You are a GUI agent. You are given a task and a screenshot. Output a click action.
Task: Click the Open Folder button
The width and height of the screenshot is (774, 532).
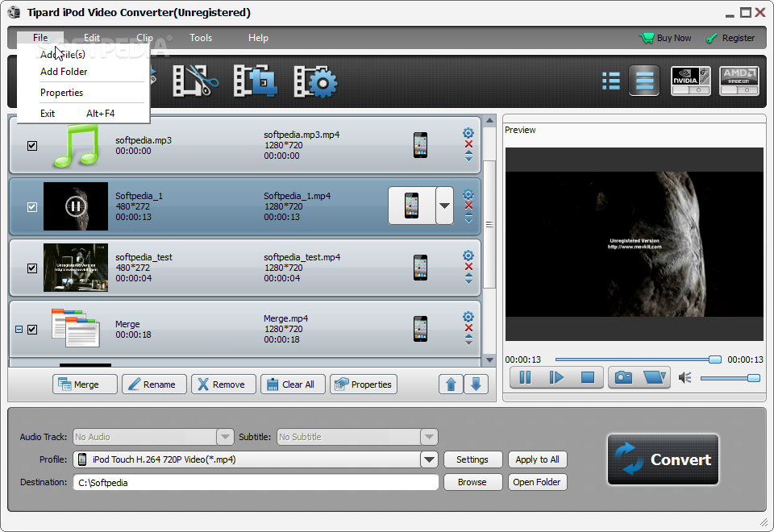pos(537,482)
